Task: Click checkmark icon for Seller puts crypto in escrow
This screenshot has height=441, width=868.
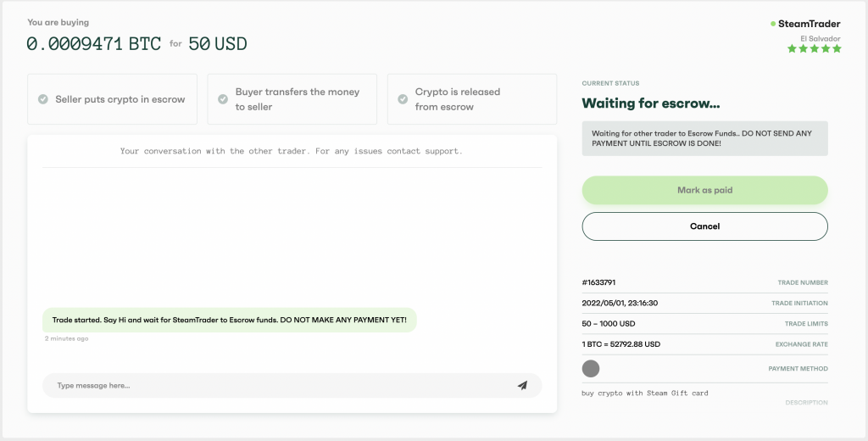Action: (42, 99)
